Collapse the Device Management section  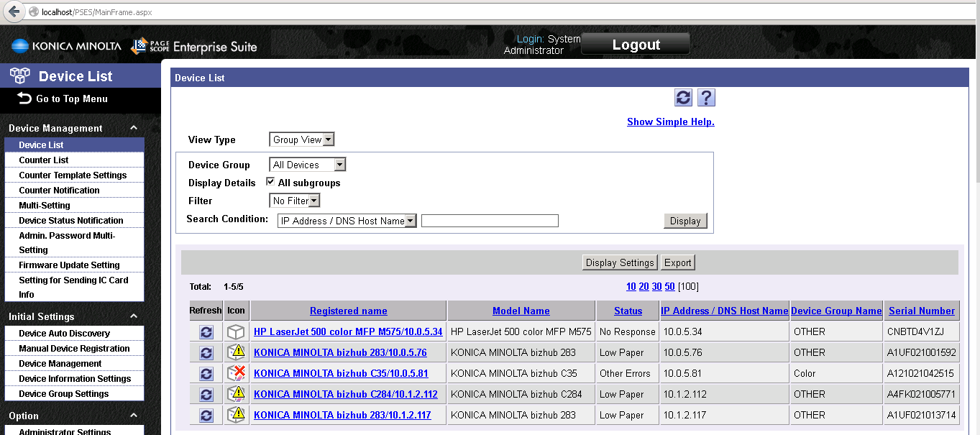(x=134, y=128)
